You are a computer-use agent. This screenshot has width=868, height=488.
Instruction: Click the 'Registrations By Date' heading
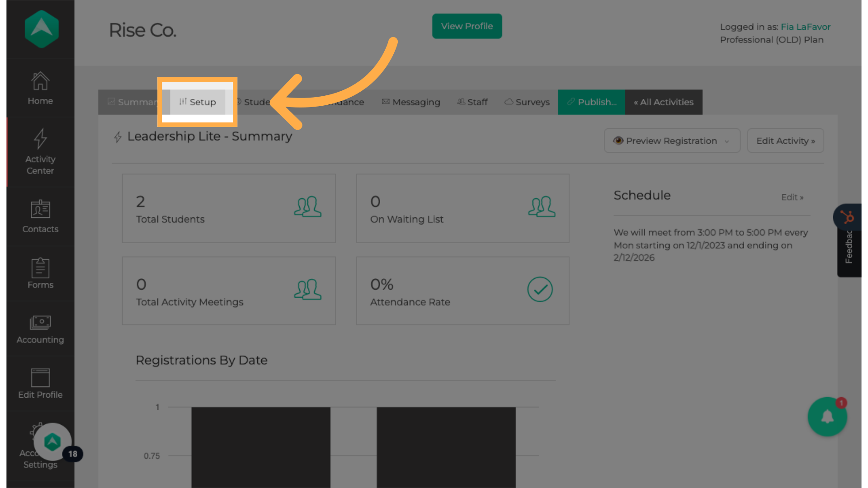(202, 360)
